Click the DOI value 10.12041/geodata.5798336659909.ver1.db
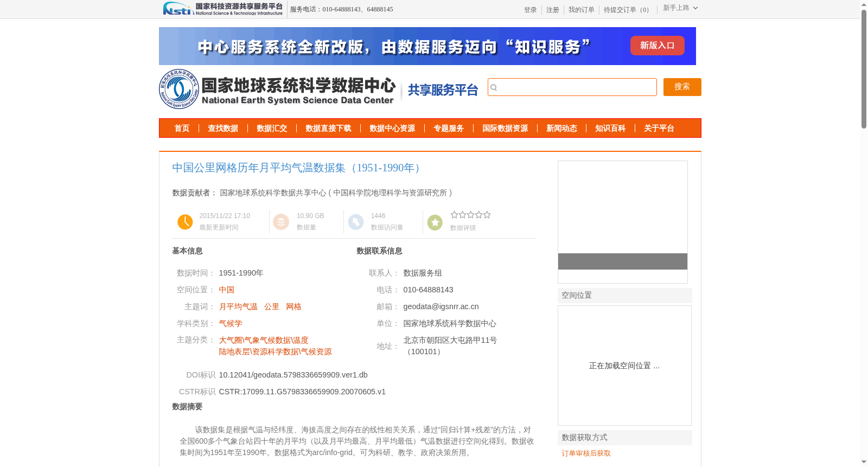 click(293, 375)
